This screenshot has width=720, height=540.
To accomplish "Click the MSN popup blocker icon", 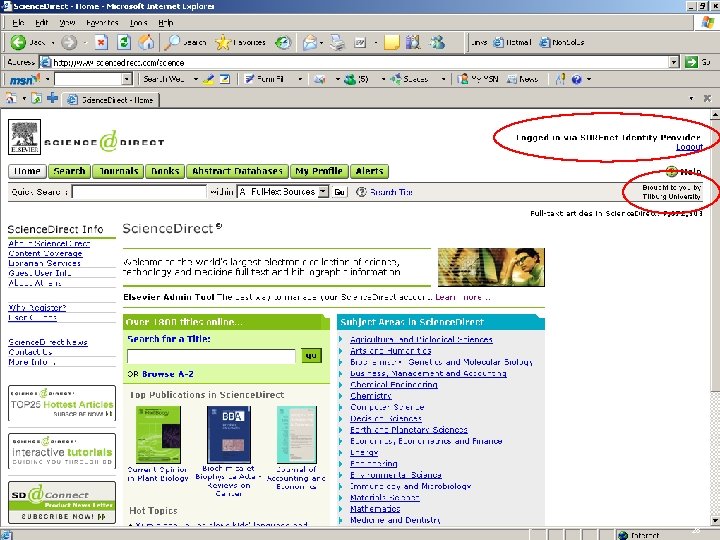I will tap(225, 79).
